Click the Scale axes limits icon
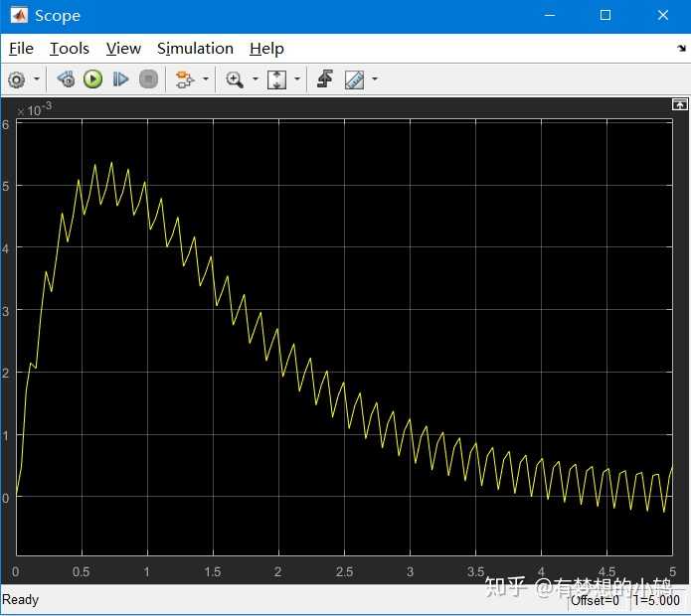This screenshot has width=691, height=616. pyautogui.click(x=276, y=79)
